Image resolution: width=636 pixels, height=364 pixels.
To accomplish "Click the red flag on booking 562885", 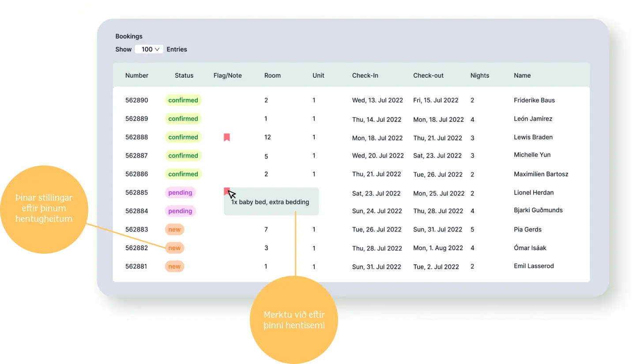I will (226, 191).
